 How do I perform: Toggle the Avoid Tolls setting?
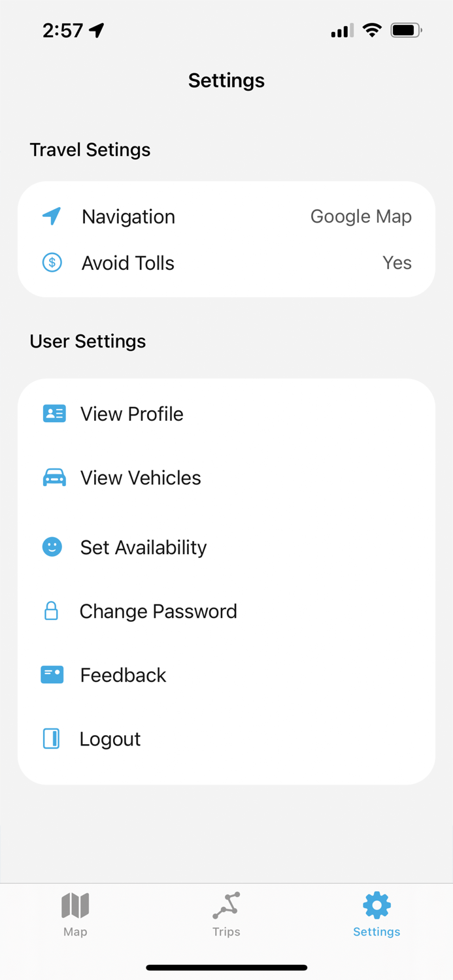(226, 263)
